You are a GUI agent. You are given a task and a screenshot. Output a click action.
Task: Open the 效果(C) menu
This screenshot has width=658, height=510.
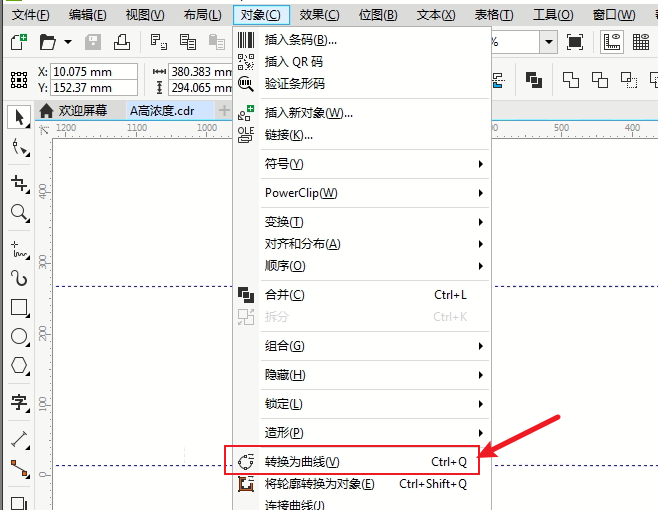(x=319, y=15)
